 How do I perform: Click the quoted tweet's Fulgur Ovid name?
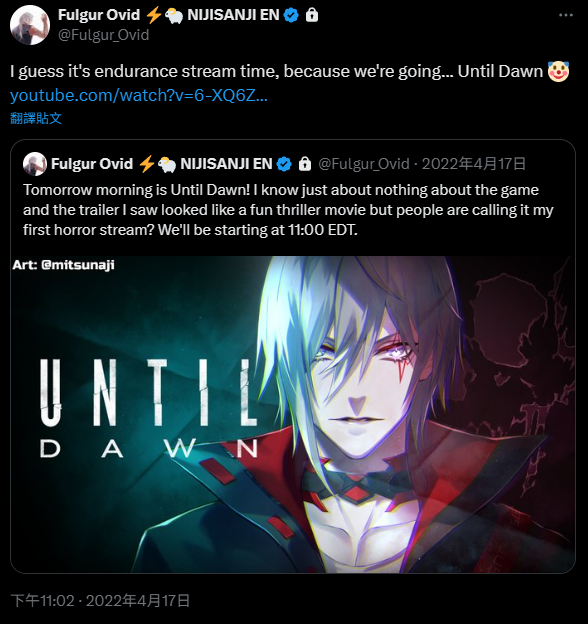coord(92,164)
